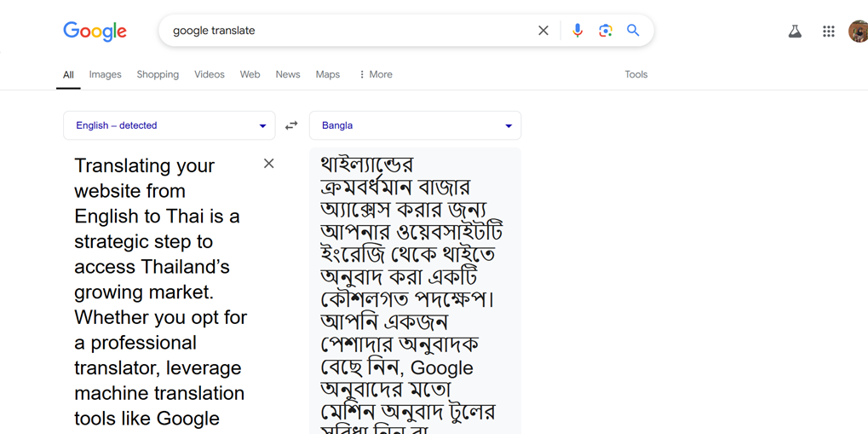
Task: Open Search Labs flask icon
Action: coord(795,31)
